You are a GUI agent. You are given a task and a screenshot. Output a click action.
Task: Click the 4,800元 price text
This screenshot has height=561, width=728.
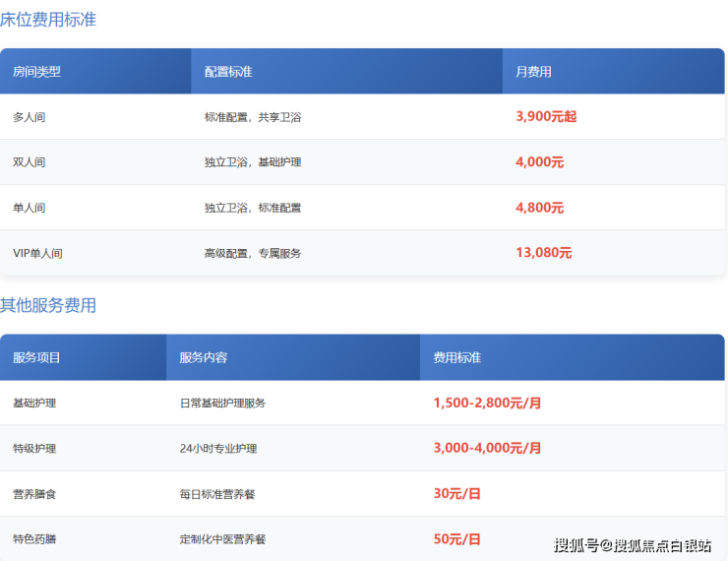(539, 208)
